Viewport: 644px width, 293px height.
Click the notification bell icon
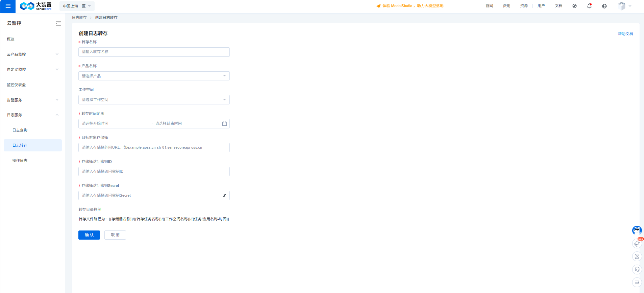(589, 6)
